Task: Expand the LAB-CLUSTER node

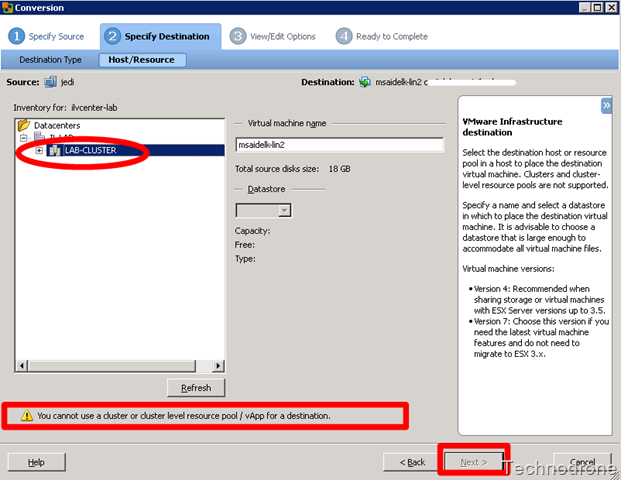Action: [x=39, y=150]
